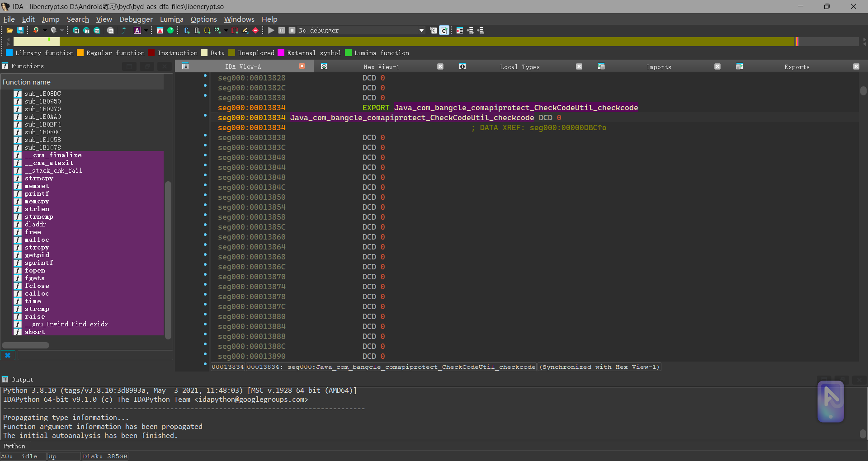Screen dimensions: 868x461
Task: Open the Jump menu
Action: click(x=51, y=19)
